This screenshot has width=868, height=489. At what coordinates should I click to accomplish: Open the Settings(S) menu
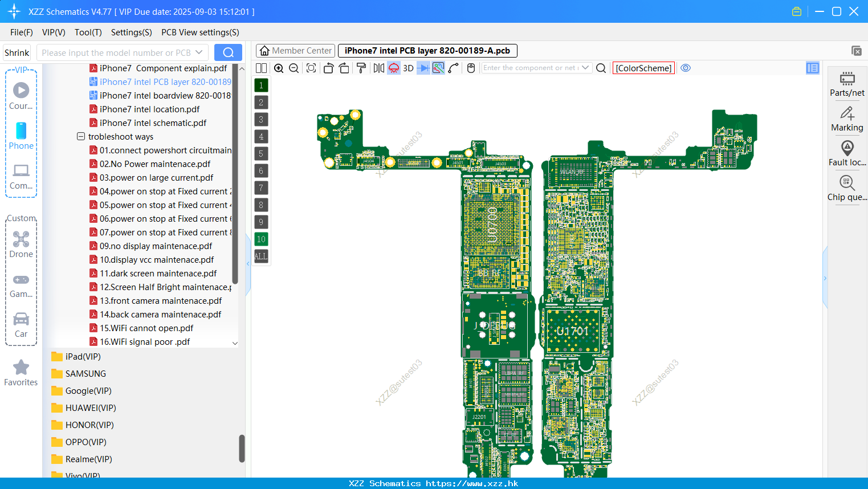[132, 32]
